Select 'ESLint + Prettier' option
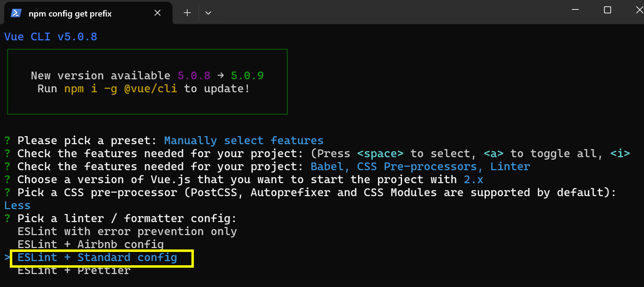This screenshot has height=287, width=644. click(74, 271)
